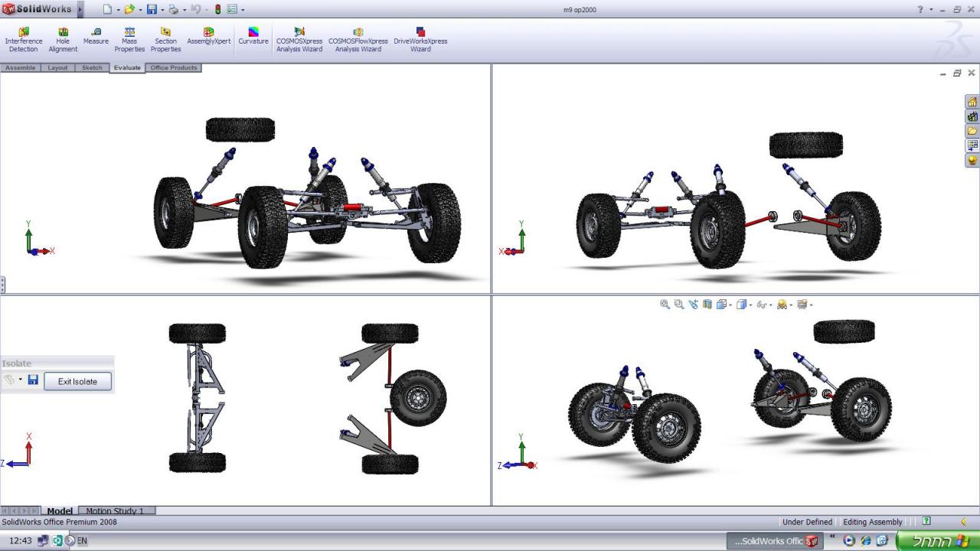
Task: Click the Rebuild traffic light icon
Action: [x=217, y=10]
